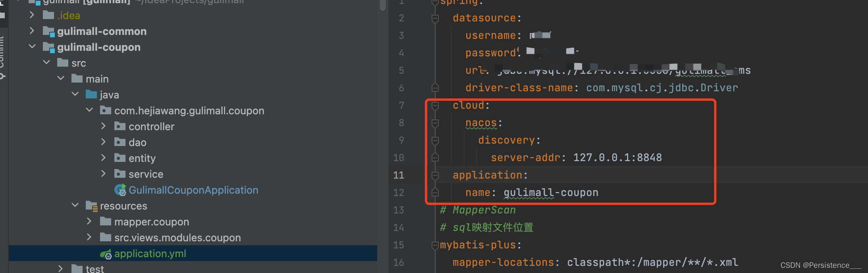Click the com.mysql.cj.jdbc.Driver value
Screen dimensions: 868x273
click(x=662, y=88)
